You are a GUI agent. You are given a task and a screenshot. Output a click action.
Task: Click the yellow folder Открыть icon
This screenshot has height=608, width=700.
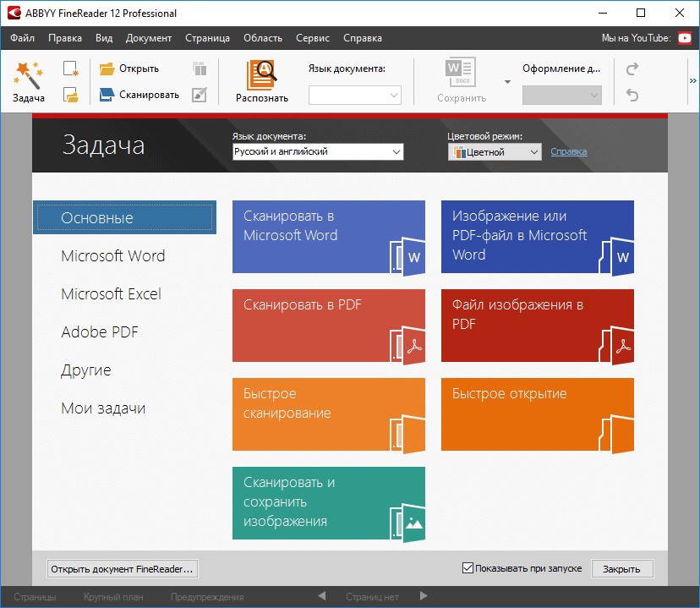click(x=107, y=68)
